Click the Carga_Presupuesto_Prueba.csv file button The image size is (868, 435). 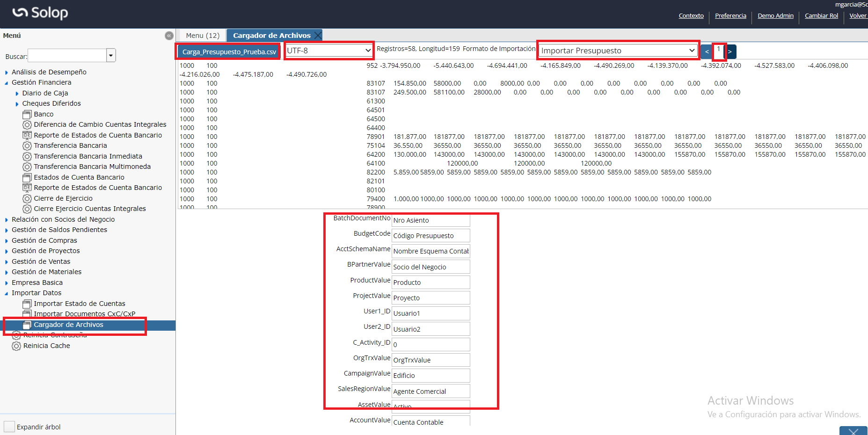229,51
